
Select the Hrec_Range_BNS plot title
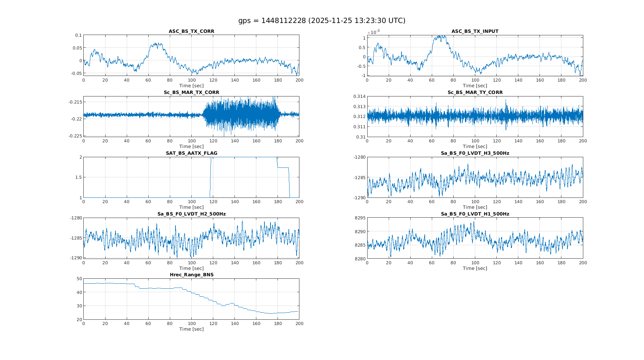pos(191,275)
